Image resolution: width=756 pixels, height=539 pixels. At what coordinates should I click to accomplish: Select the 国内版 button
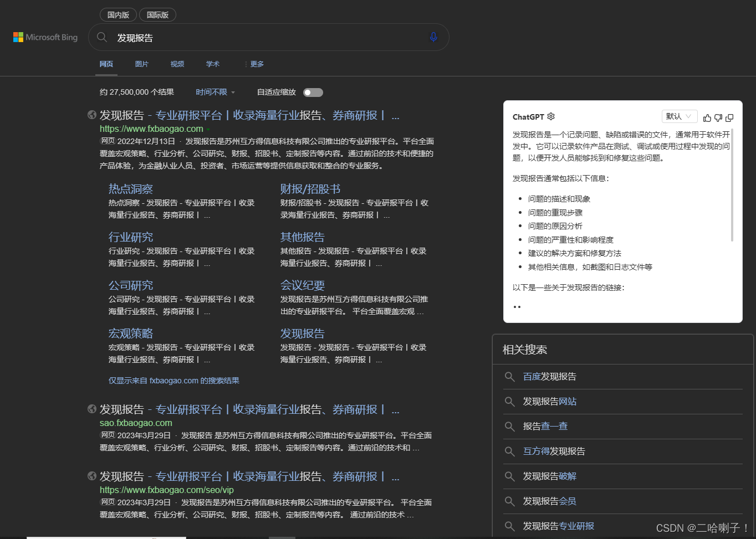click(x=118, y=15)
